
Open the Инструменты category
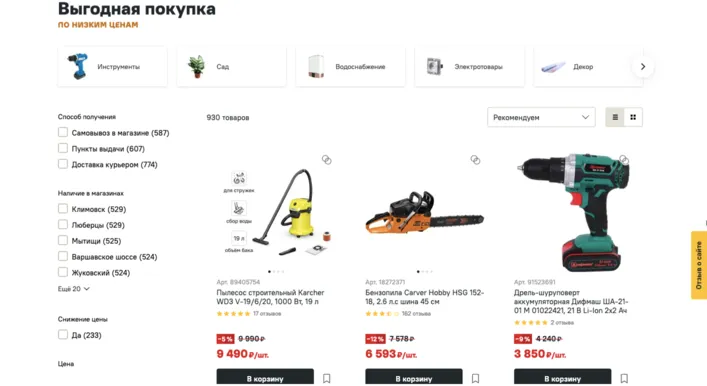(x=112, y=67)
